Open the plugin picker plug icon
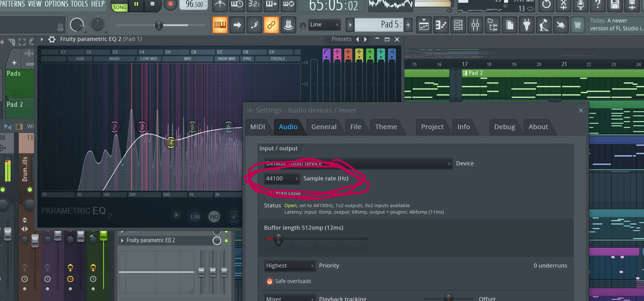This screenshot has height=301, width=644. [526, 25]
